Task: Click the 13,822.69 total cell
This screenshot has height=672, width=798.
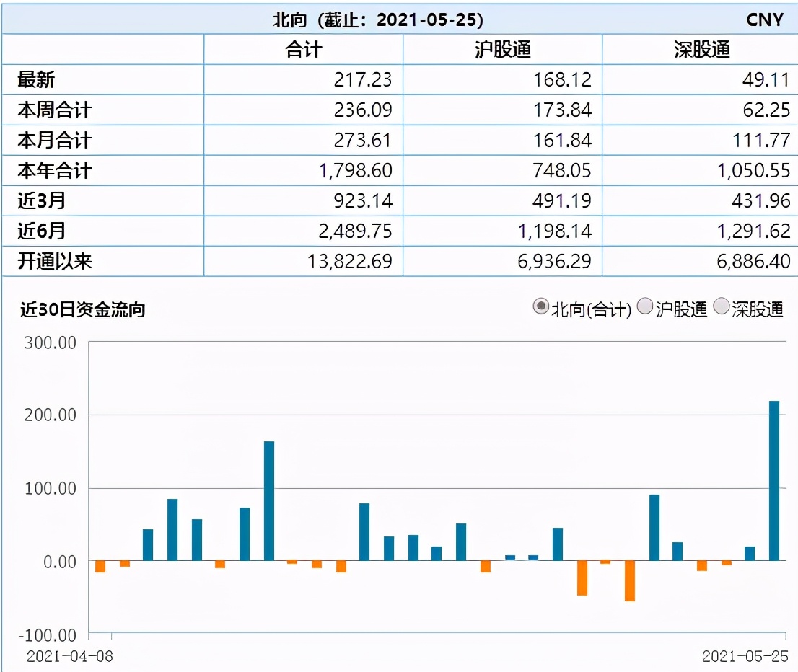Action: pyautogui.click(x=349, y=260)
